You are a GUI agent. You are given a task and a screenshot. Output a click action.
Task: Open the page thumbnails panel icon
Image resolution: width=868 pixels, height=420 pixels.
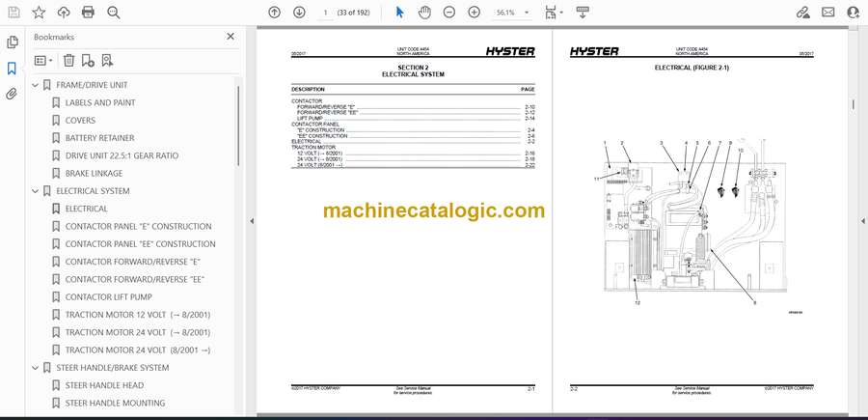[13, 42]
